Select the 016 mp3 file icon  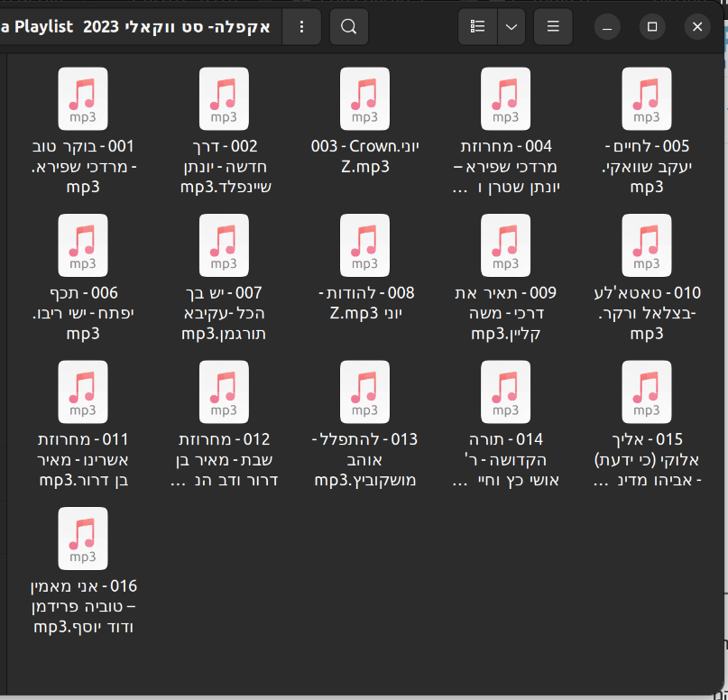tap(83, 538)
